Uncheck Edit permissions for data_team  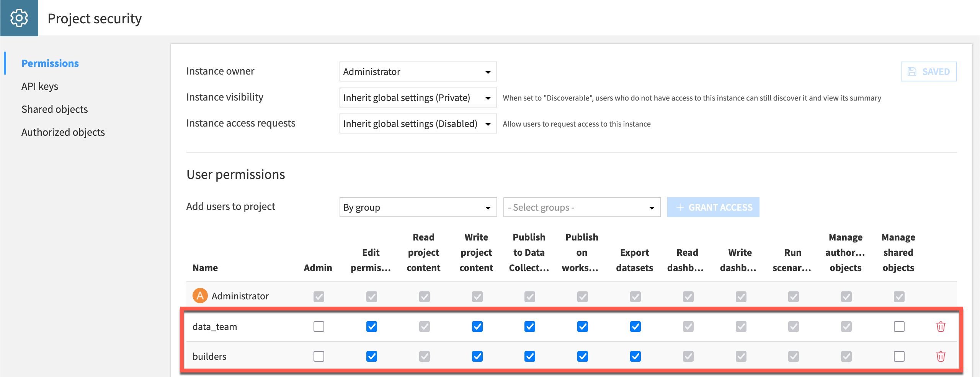371,327
